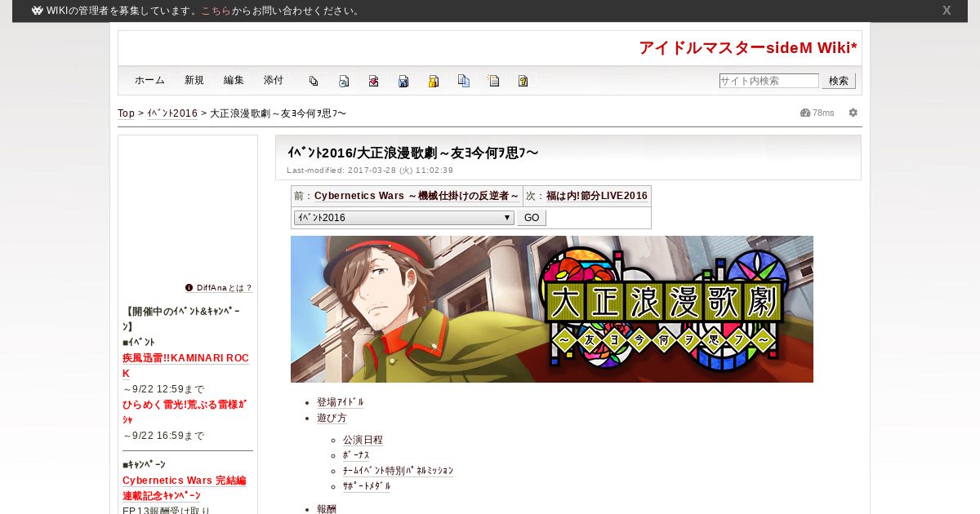Viewport: 980px width, 514px height.
Task: Open the 新規 menu item
Action: (x=194, y=80)
